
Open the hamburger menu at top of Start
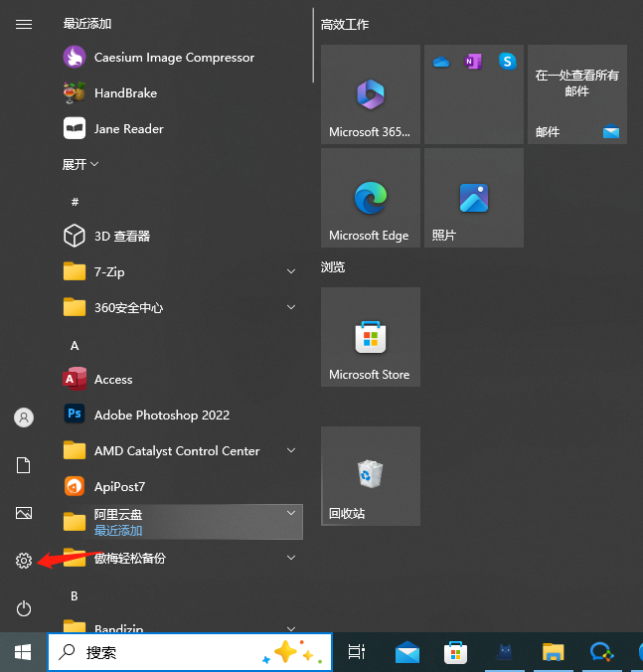coord(24,25)
